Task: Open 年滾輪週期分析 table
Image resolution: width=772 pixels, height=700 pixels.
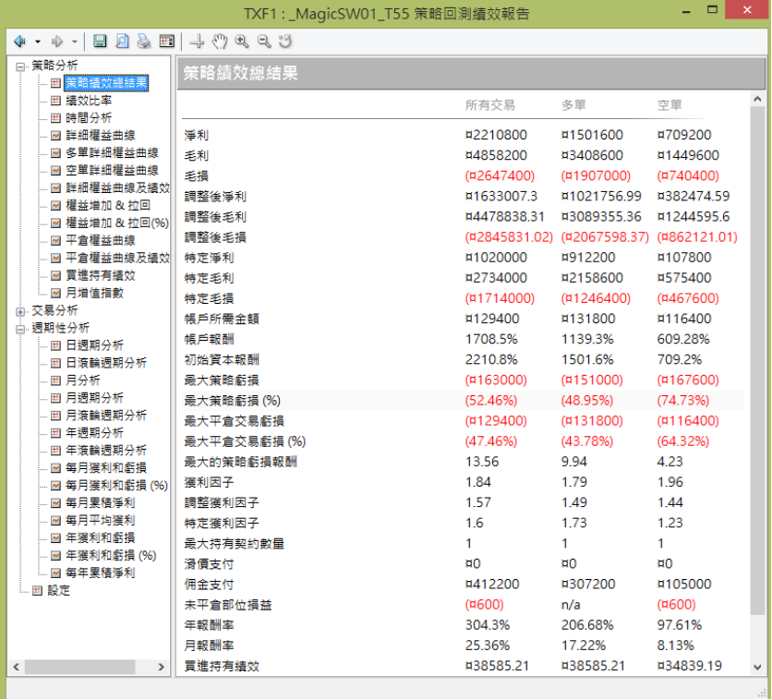Action: 106,450
